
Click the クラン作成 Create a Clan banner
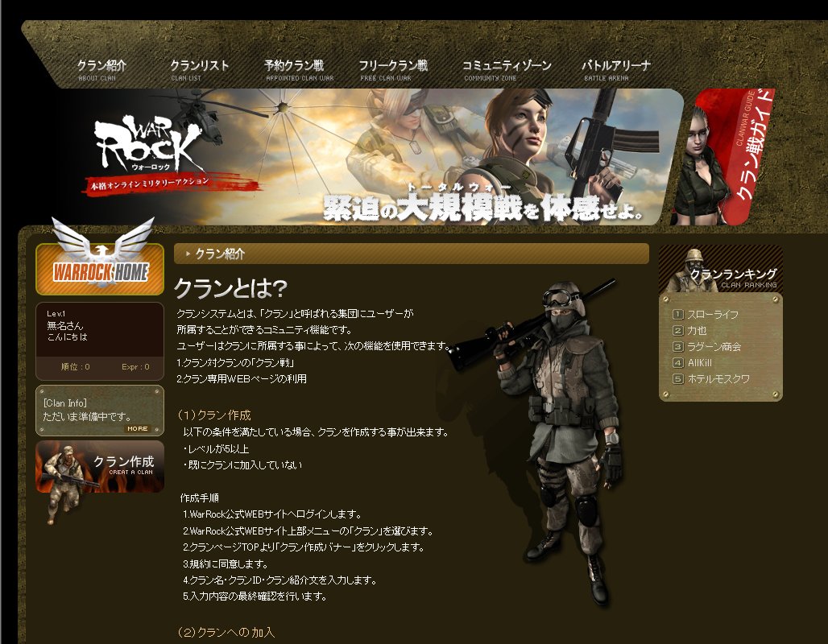100,467
